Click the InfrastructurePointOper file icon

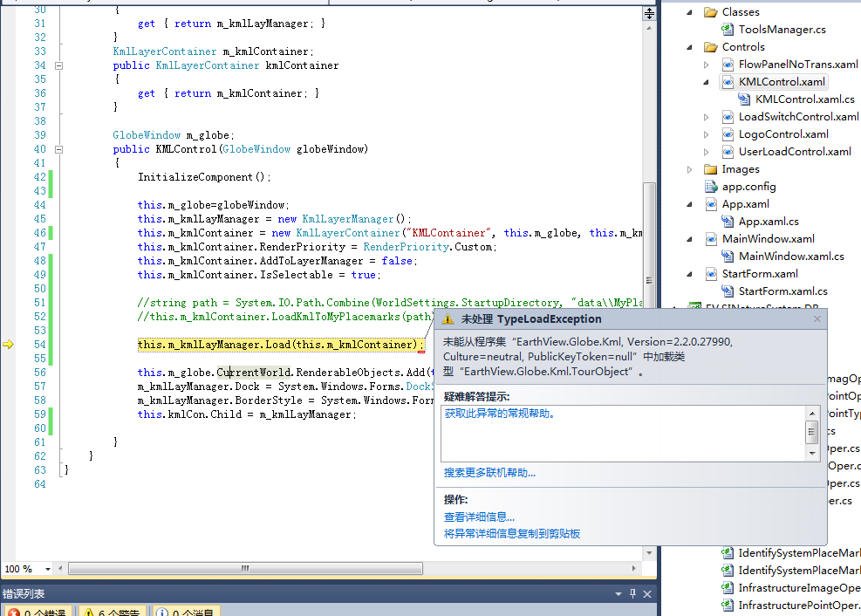tap(727, 606)
